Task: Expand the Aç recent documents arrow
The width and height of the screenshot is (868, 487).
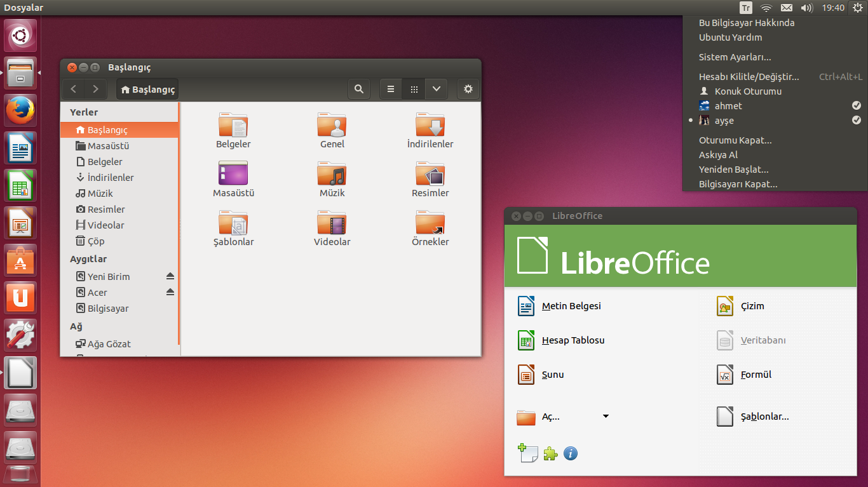Action: pos(606,417)
